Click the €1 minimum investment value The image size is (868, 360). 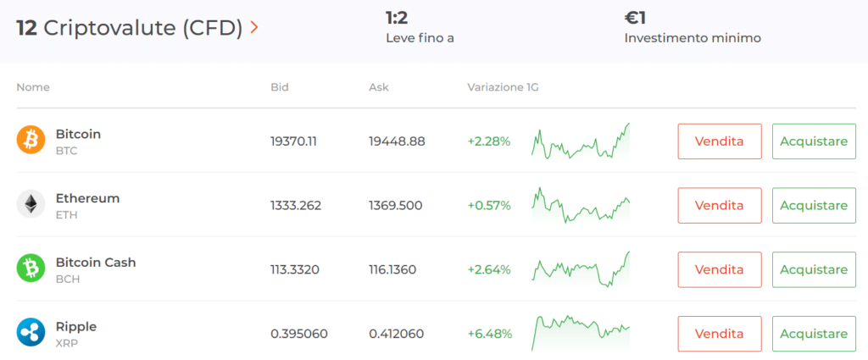[x=635, y=19]
